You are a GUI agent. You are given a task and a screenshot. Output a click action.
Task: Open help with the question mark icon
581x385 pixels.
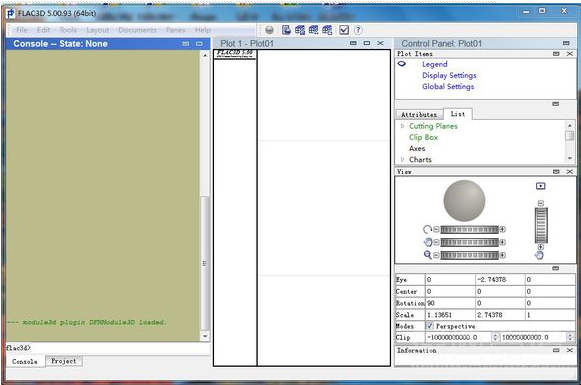tap(358, 30)
